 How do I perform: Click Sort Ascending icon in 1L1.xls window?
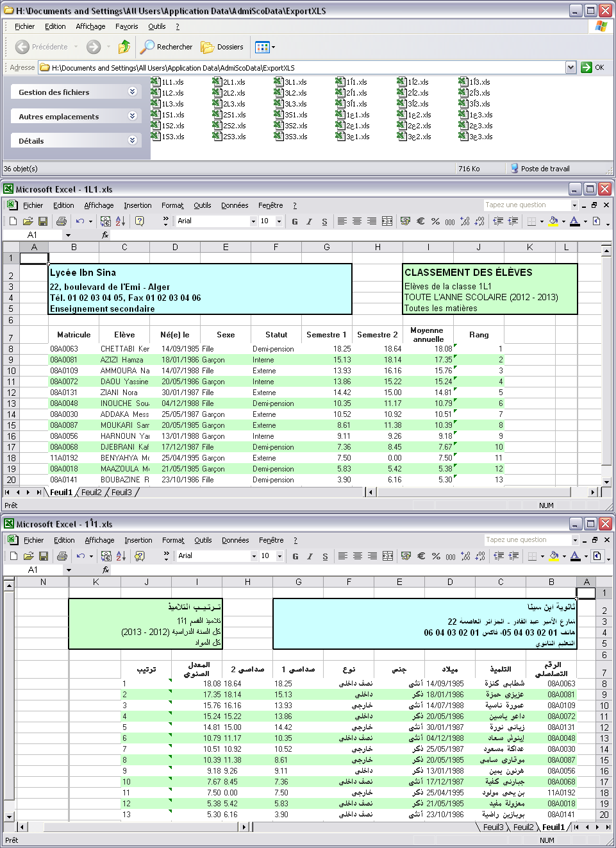[x=121, y=221]
